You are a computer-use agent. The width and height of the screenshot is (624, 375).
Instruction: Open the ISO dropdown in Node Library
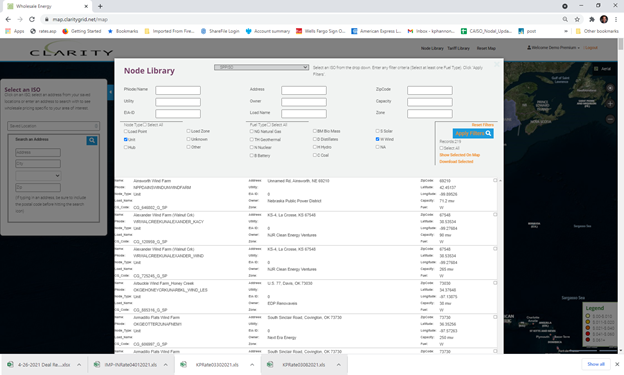coord(261,67)
